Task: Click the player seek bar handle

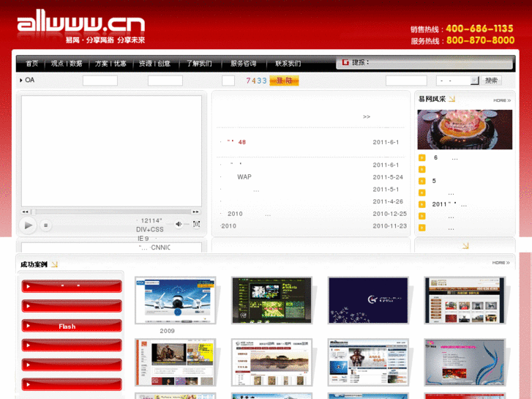Action: (x=33, y=212)
